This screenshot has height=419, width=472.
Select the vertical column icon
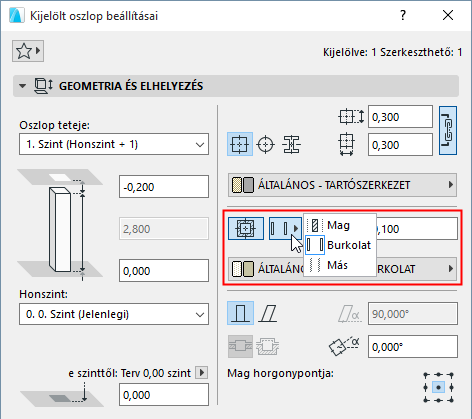240,313
